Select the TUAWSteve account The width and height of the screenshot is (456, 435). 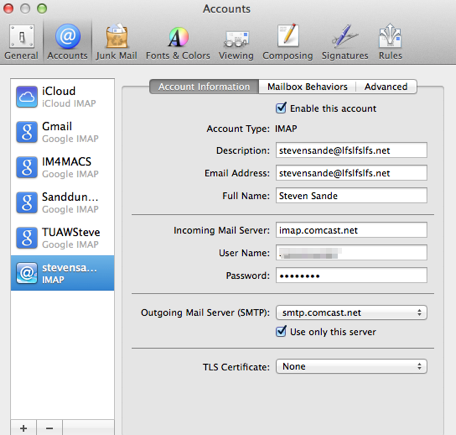coord(62,238)
